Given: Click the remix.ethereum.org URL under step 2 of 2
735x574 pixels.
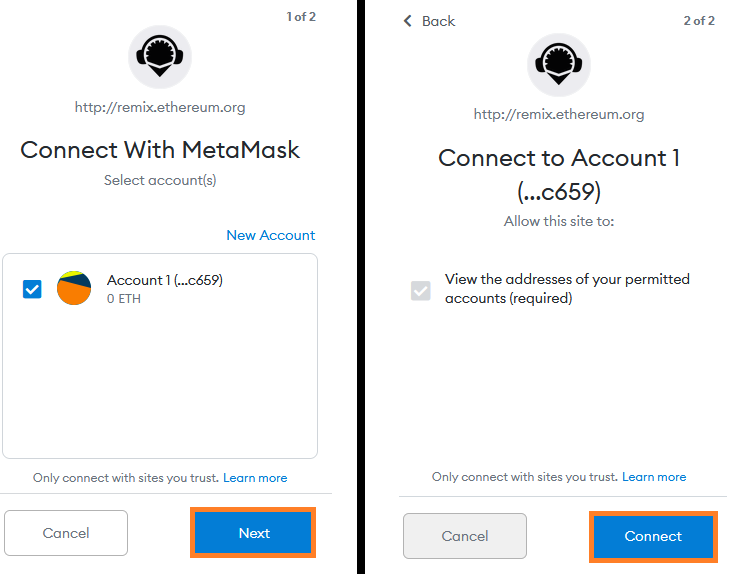Looking at the screenshot, I should pyautogui.click(x=559, y=114).
